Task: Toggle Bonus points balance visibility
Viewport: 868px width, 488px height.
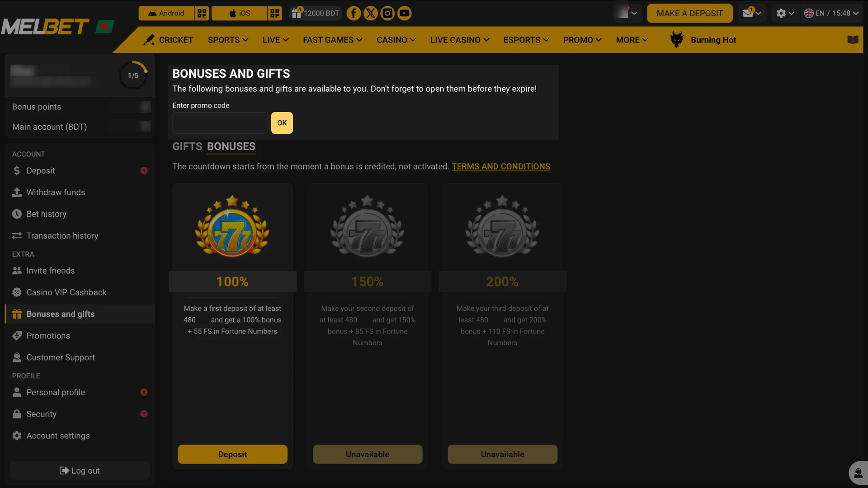Action: pos(145,107)
